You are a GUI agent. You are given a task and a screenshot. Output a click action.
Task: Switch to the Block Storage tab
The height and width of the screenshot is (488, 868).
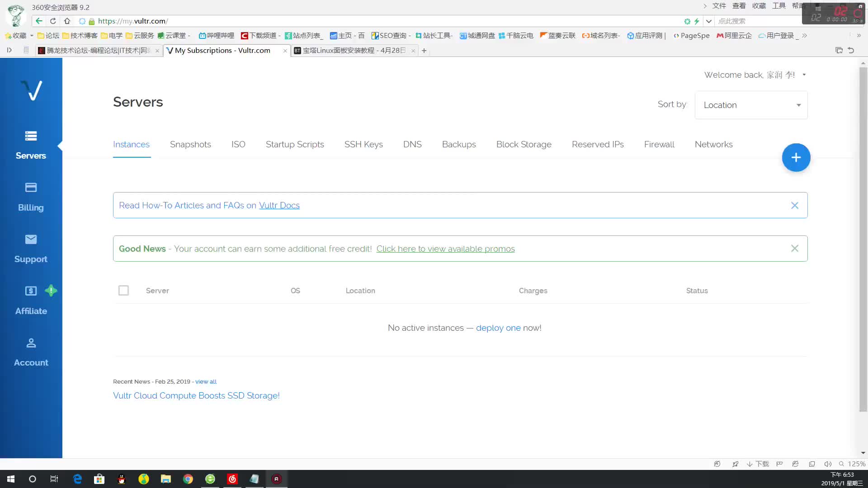tap(524, 145)
